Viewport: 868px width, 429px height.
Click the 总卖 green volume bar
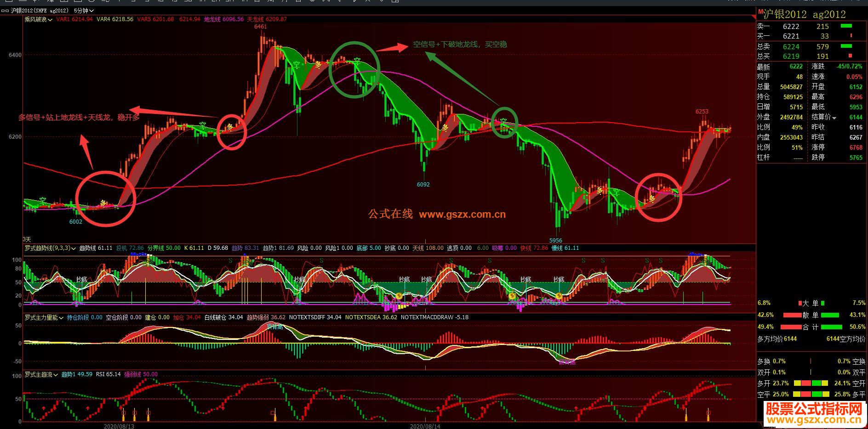pos(846,46)
